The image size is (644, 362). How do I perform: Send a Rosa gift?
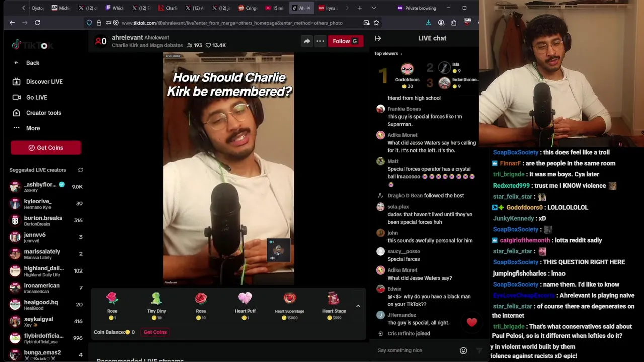(x=201, y=306)
